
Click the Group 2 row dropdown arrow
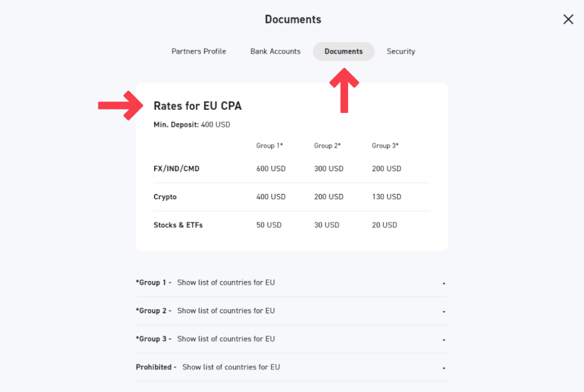coord(444,312)
